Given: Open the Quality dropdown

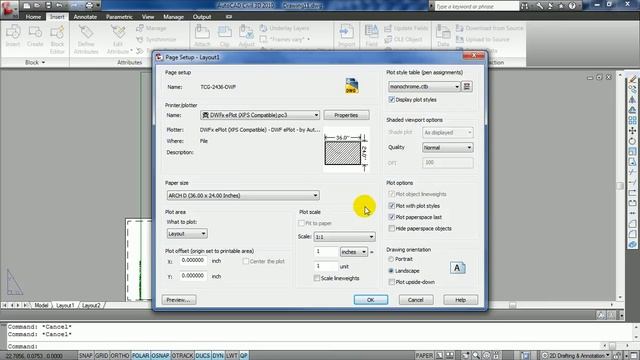Looking at the screenshot, I should (x=448, y=147).
